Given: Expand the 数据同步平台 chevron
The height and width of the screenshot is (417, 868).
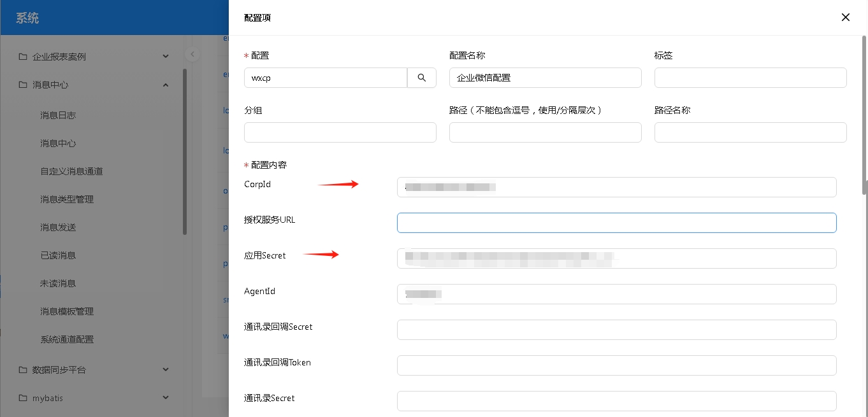Looking at the screenshot, I should tap(166, 370).
